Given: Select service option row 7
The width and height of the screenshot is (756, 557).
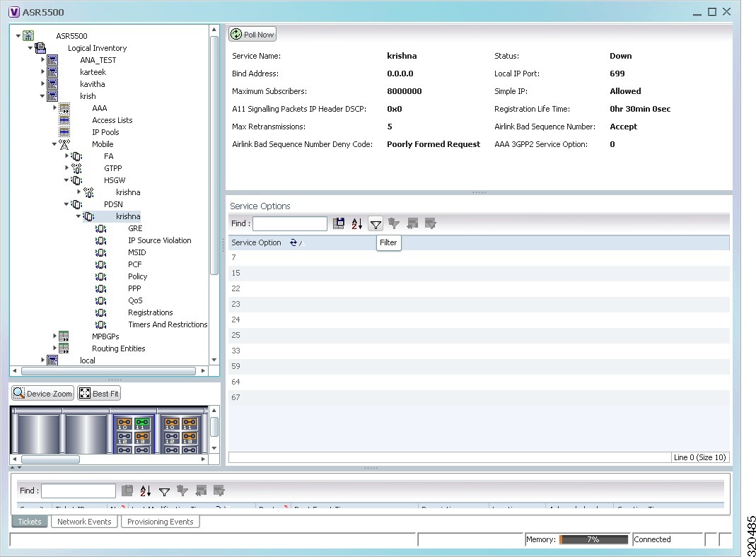Looking at the screenshot, I should [479, 257].
